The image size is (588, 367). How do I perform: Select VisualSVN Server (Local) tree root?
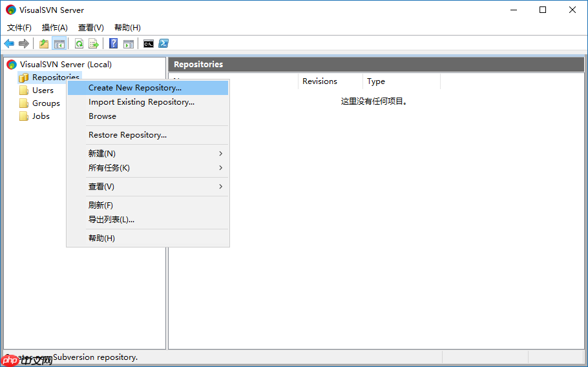[66, 65]
